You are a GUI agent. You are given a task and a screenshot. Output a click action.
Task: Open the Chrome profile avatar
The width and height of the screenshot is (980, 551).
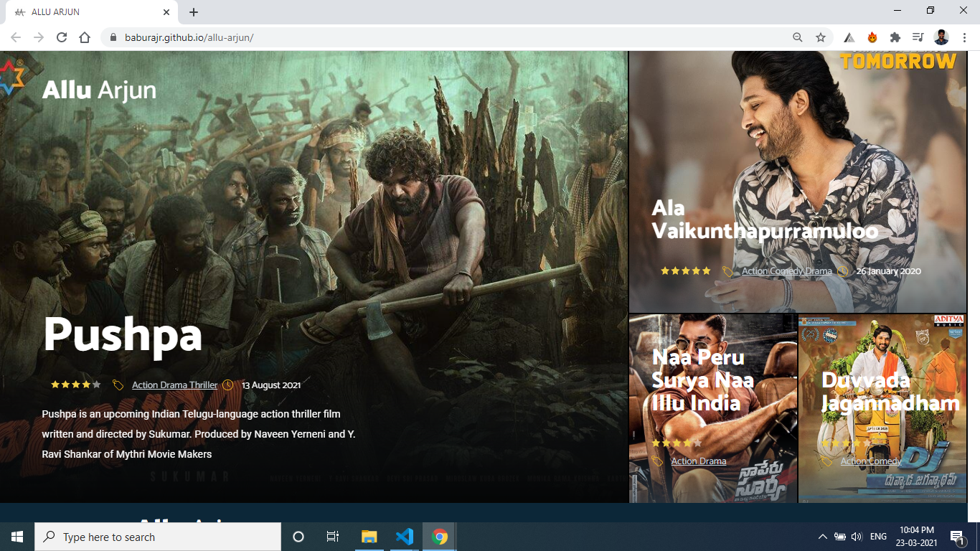tap(941, 37)
